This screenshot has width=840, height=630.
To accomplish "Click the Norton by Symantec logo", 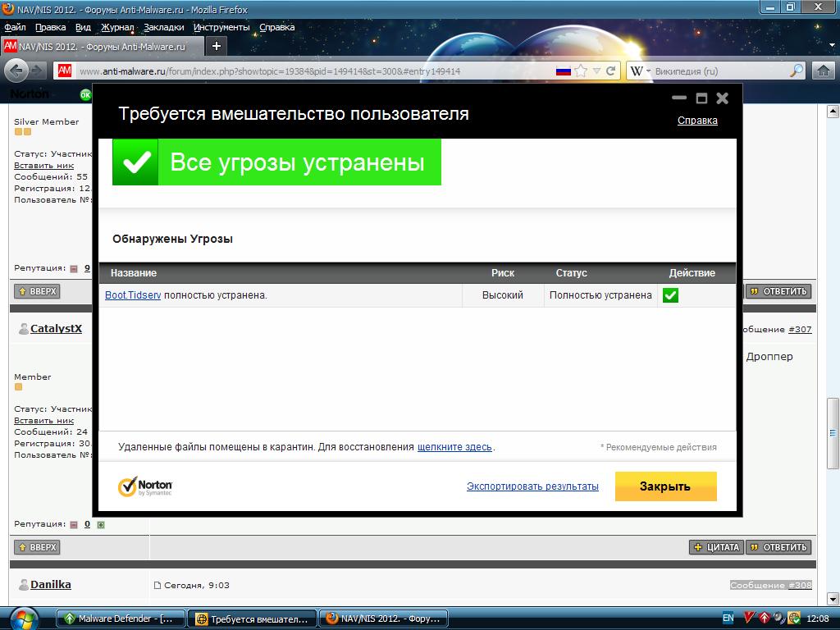I will click(144, 486).
